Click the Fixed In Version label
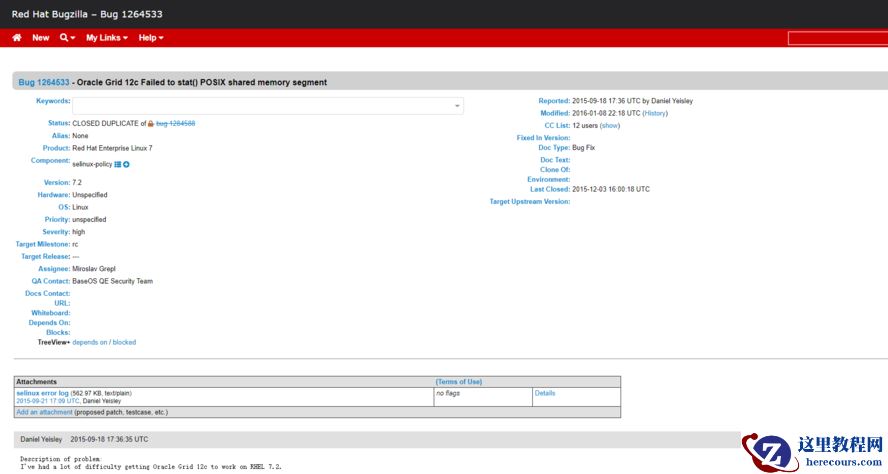The width and height of the screenshot is (888, 474). (x=543, y=138)
